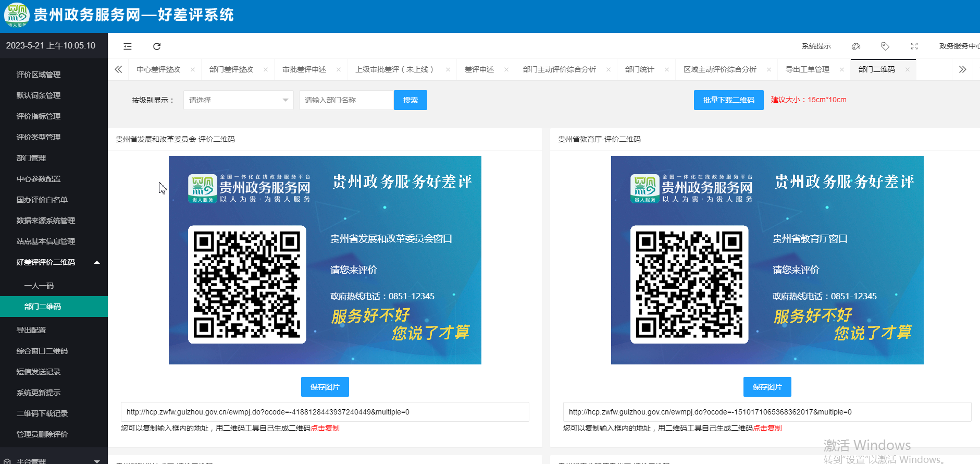Open 政务服务中心 user menu

coord(959,46)
